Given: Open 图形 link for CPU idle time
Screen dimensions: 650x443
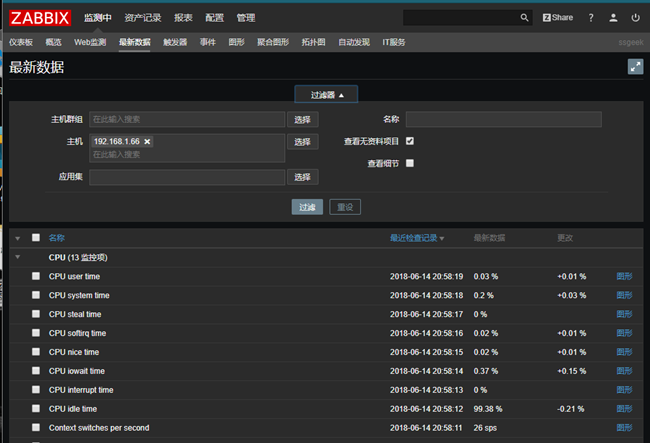Looking at the screenshot, I should [x=624, y=409].
